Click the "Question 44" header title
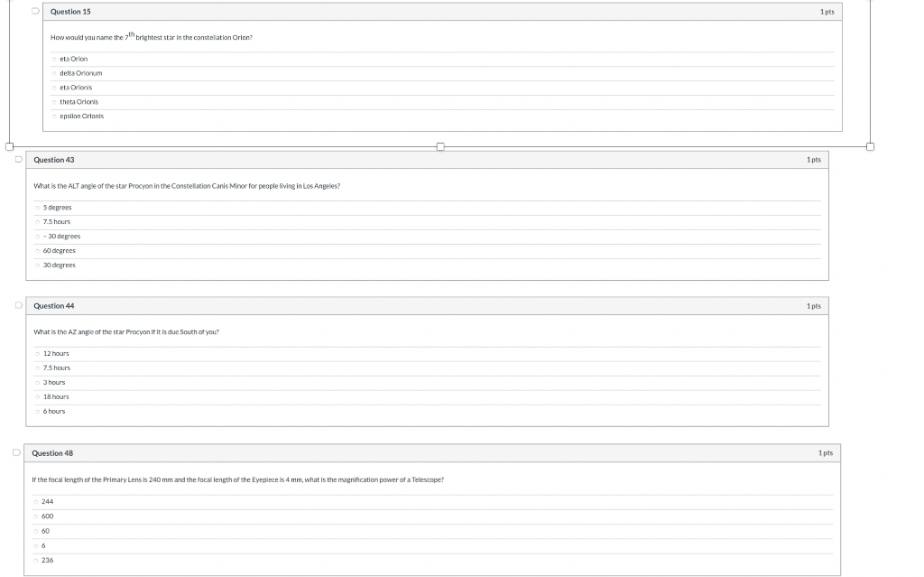Viewport: 924px width, 577px height. coord(53,306)
